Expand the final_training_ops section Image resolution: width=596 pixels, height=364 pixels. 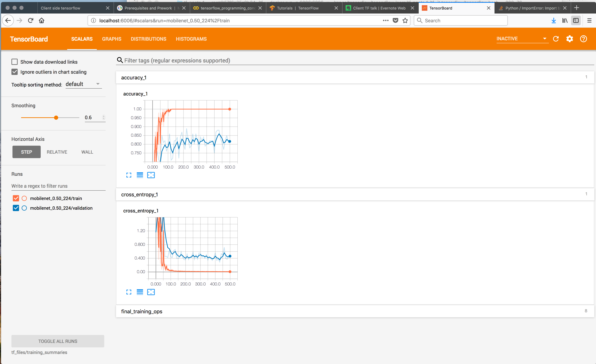142,311
